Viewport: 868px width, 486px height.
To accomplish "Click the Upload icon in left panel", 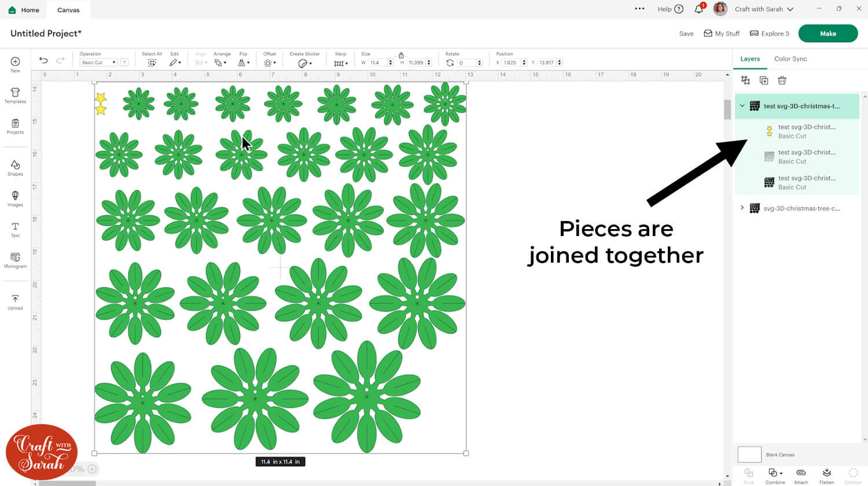I will click(15, 301).
